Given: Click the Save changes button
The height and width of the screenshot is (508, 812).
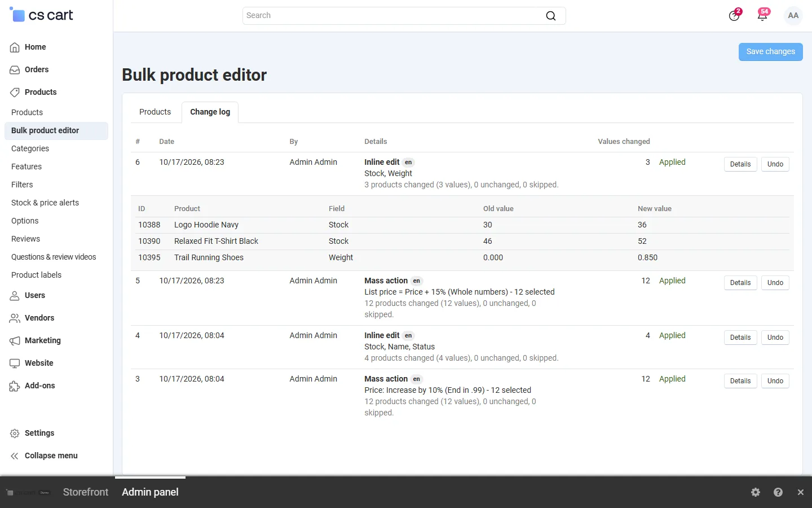Looking at the screenshot, I should tap(770, 51).
